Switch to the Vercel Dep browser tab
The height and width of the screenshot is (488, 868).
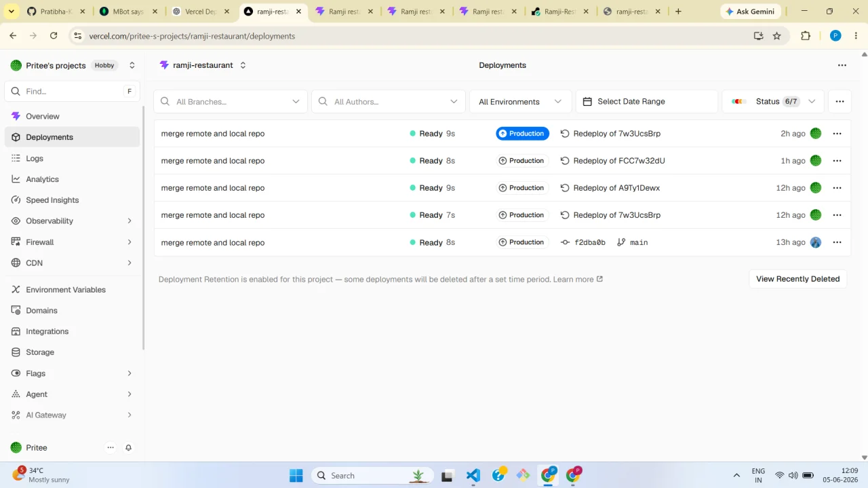pyautogui.click(x=201, y=12)
